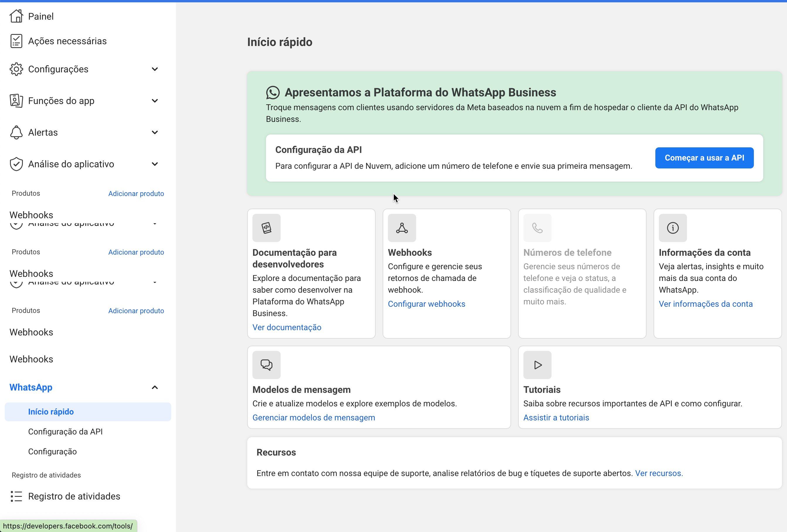Expand the Funções do app section
Screen dimensions: 787x532
pyautogui.click(x=155, y=101)
